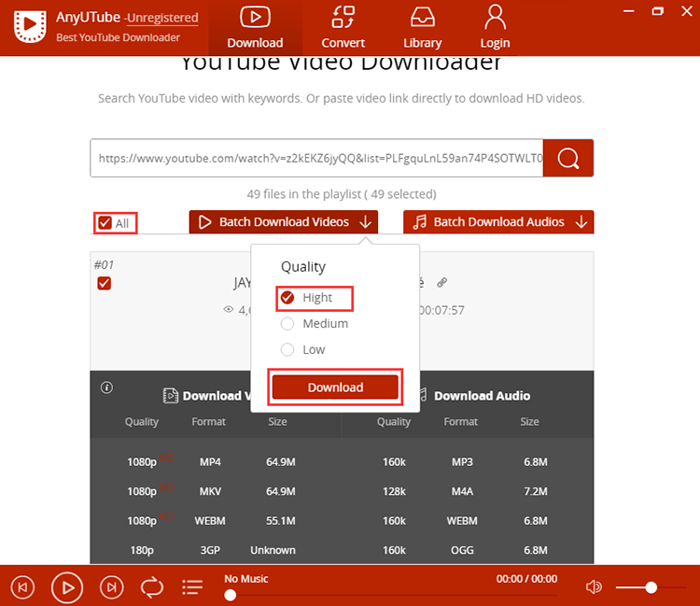Uncheck the All checkbox
700x606 pixels.
click(x=105, y=223)
